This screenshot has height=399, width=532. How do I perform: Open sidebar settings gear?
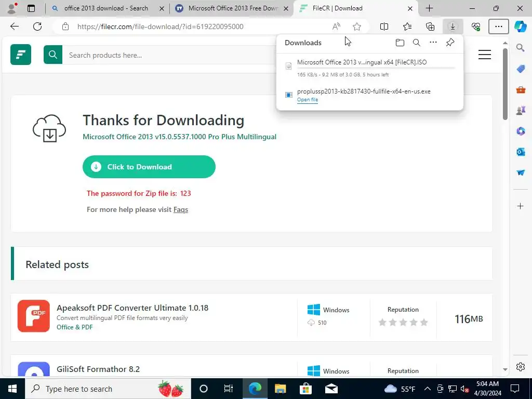pos(521,367)
